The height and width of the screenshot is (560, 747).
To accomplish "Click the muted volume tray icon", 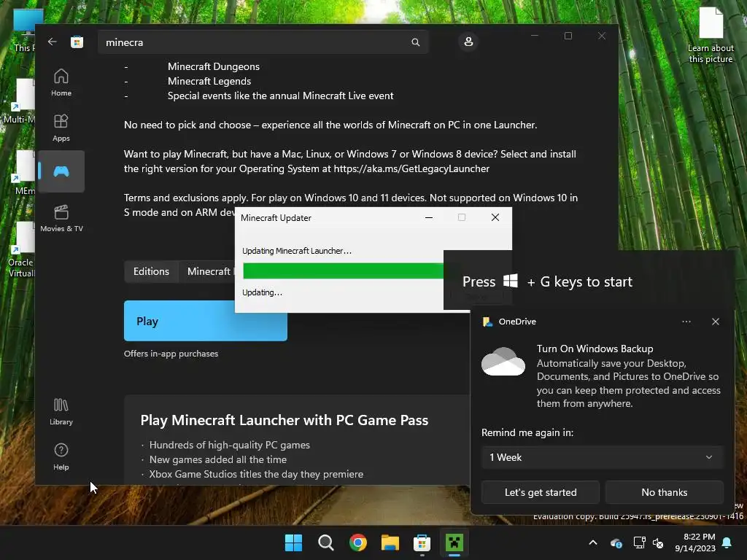I will pyautogui.click(x=658, y=542).
